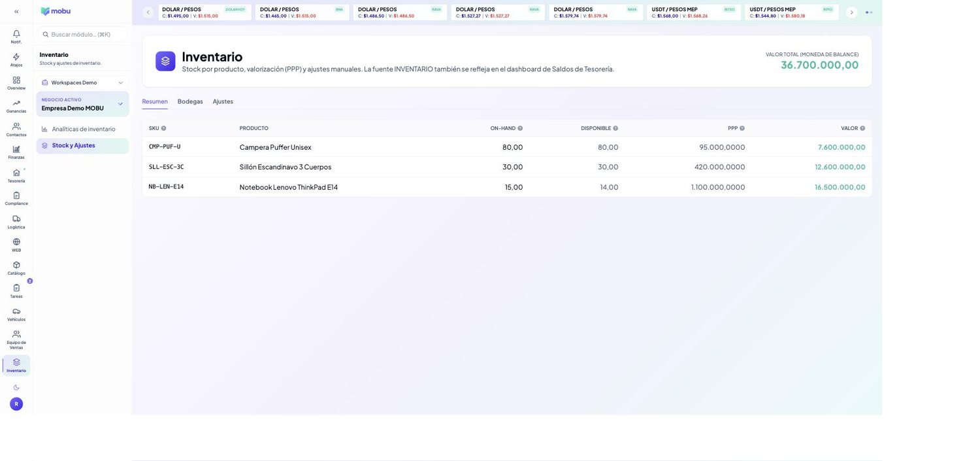
Task: Click value 7.600.000,00
Action: [x=841, y=147]
